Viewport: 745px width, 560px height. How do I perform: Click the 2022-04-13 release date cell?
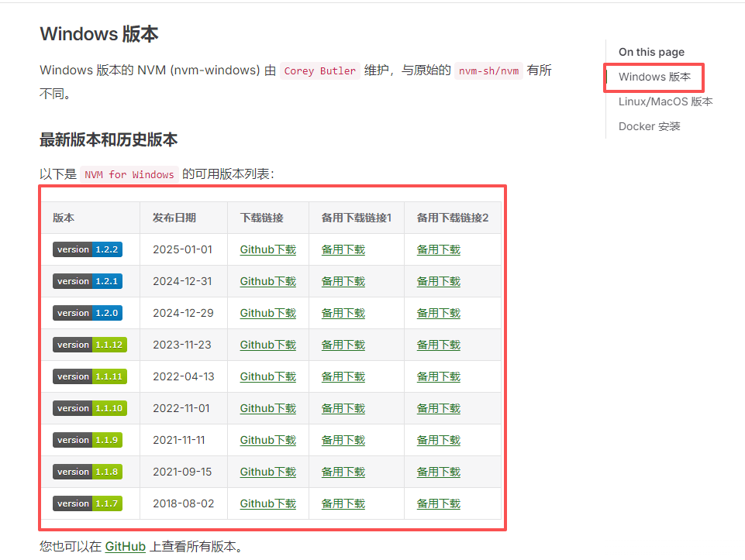(184, 376)
